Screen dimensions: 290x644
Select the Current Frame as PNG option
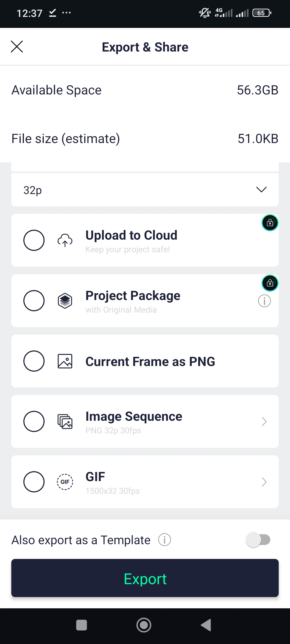pyautogui.click(x=34, y=361)
